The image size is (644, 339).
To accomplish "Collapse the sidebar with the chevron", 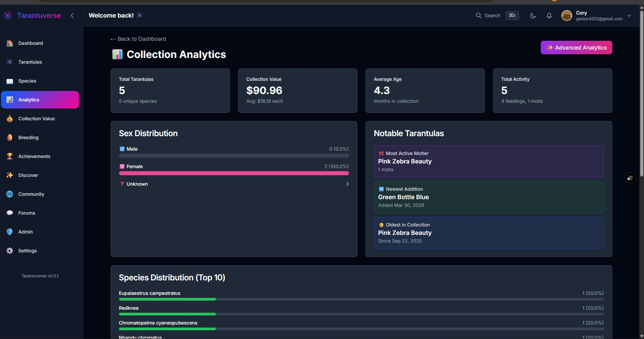I will tap(72, 16).
